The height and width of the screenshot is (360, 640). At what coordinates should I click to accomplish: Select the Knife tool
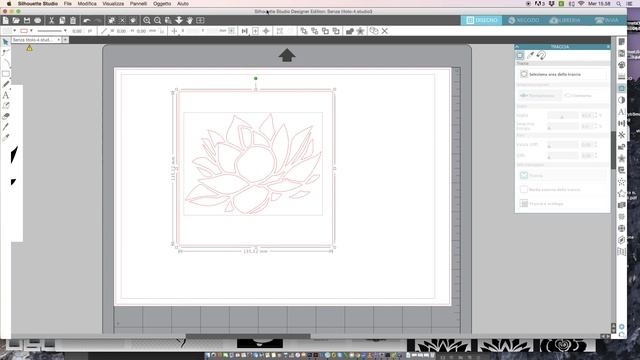[x=5, y=127]
